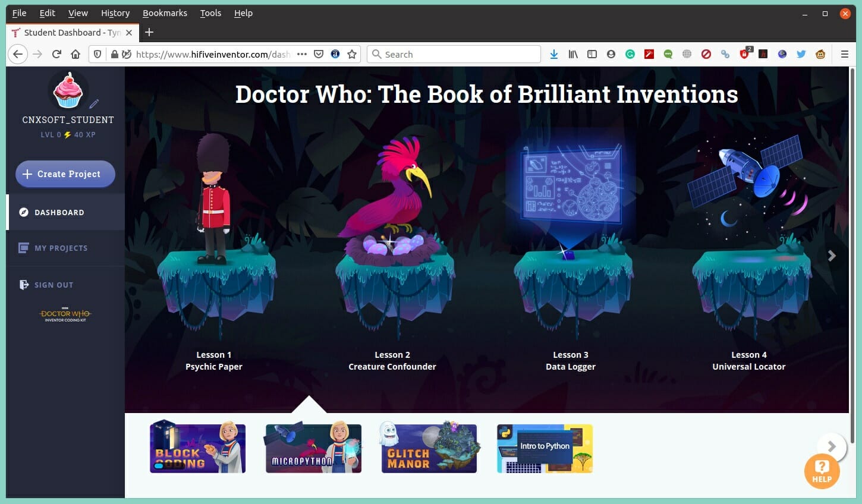
Task: Open the Grammarly extension
Action: [x=630, y=54]
